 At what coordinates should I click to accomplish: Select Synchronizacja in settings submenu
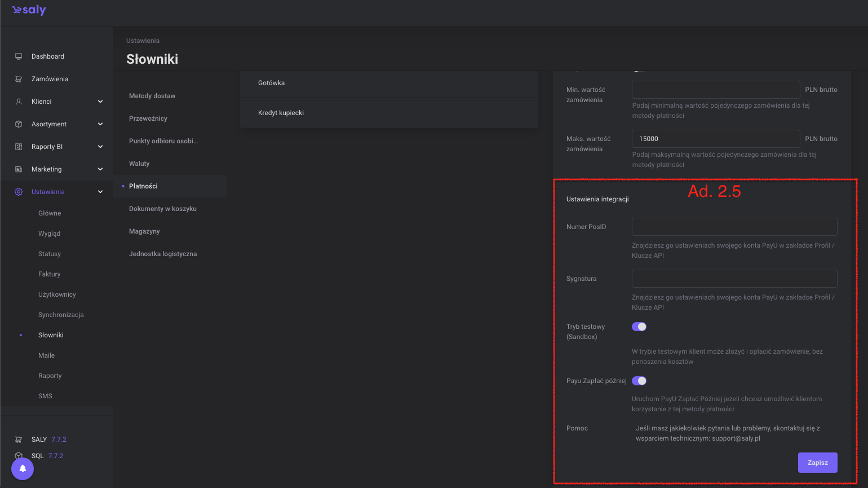click(61, 315)
